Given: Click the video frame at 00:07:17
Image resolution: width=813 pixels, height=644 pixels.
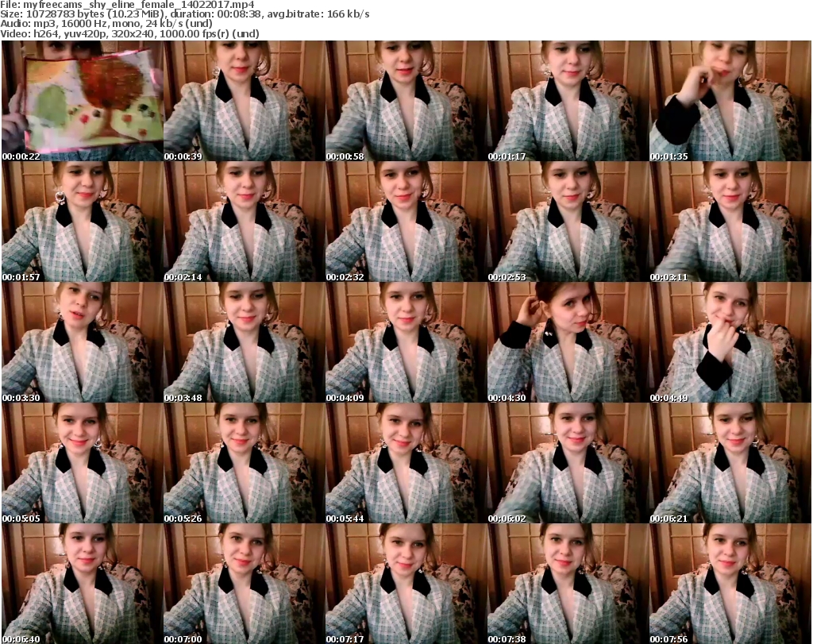Looking at the screenshot, I should tap(406, 584).
